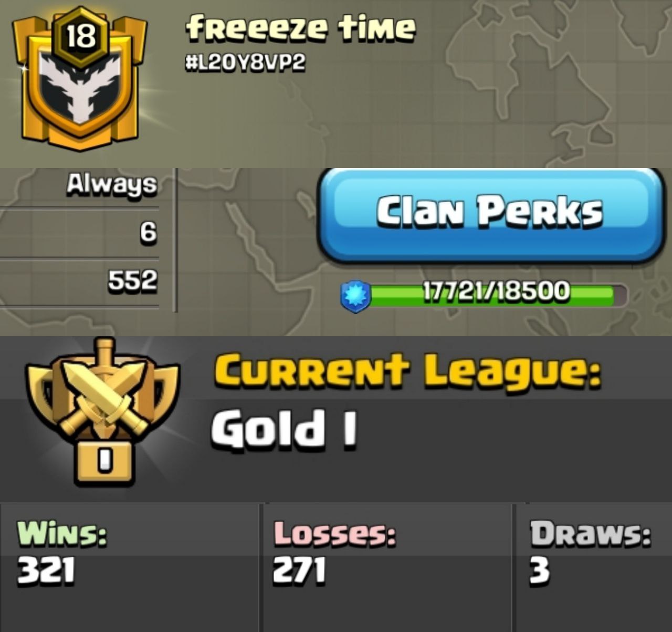Click the Always war frequency value
Viewport: 672px width, 632px height.
pos(112,184)
